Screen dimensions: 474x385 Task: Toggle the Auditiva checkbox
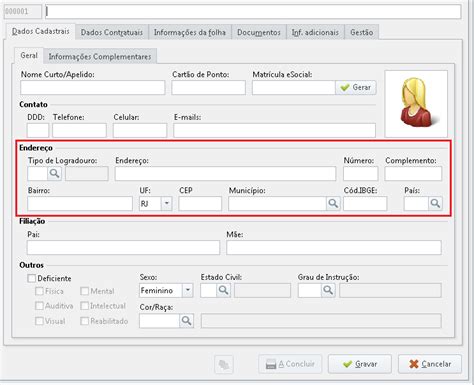point(39,306)
